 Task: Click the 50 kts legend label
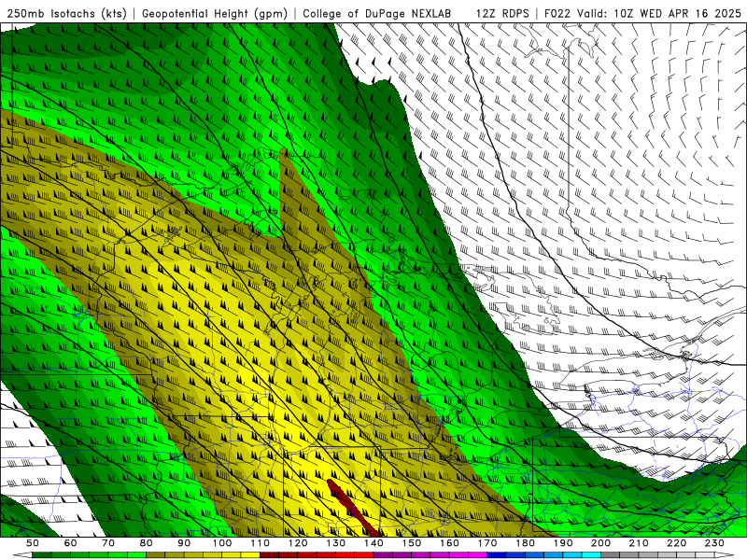pyautogui.click(x=33, y=543)
